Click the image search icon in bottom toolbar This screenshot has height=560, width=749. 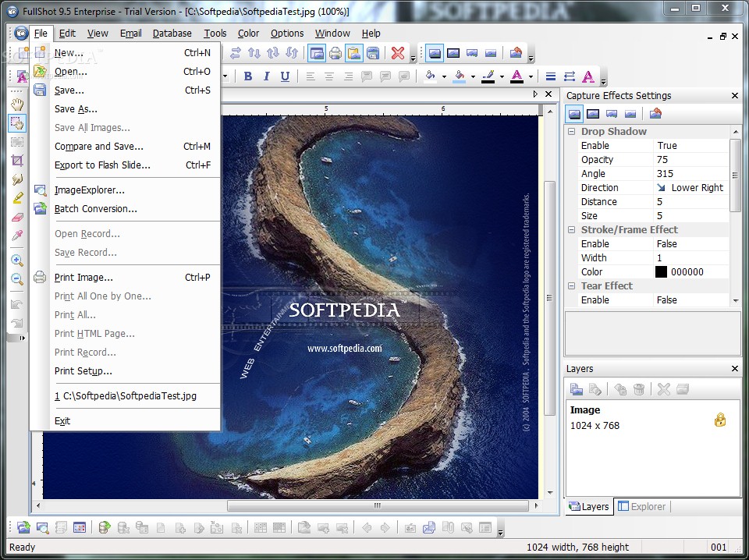[x=42, y=527]
